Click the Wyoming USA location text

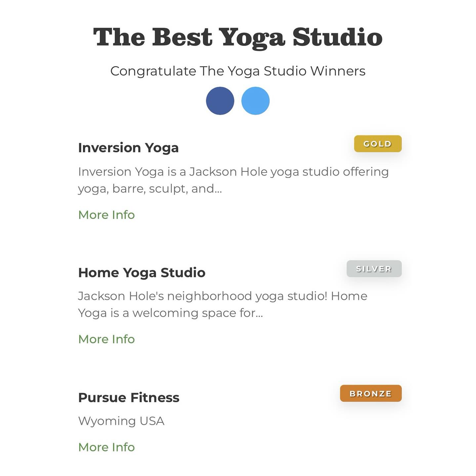point(121,421)
